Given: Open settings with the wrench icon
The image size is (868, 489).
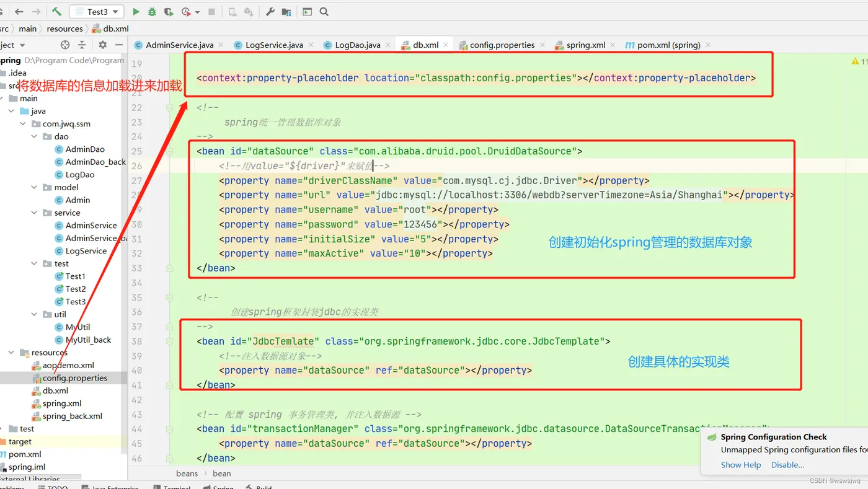Looking at the screenshot, I should coord(270,12).
